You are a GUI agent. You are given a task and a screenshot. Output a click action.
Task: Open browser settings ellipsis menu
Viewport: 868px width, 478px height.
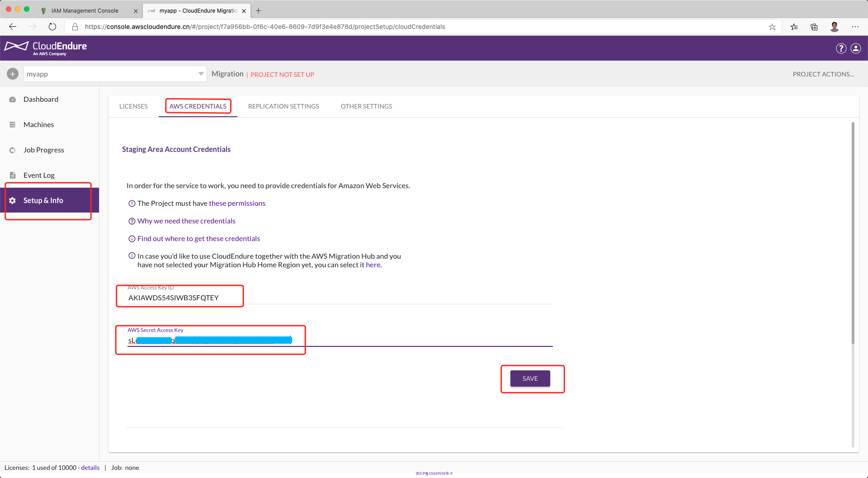pos(855,27)
